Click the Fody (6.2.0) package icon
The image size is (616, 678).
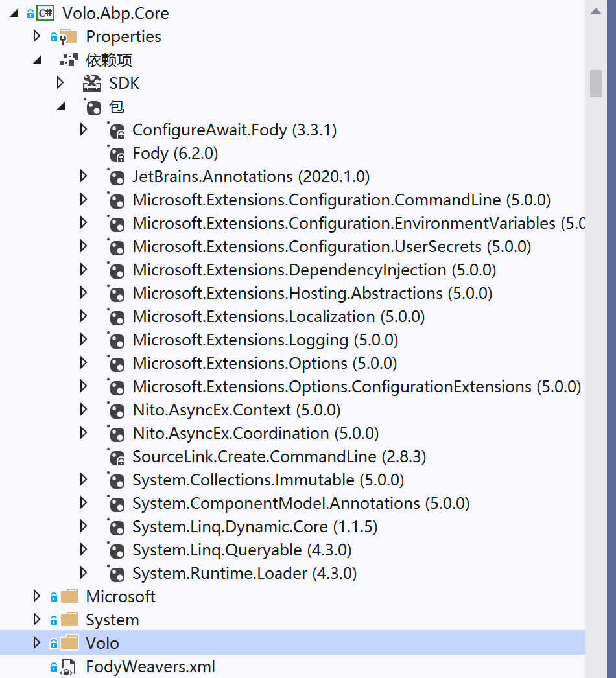(x=116, y=154)
